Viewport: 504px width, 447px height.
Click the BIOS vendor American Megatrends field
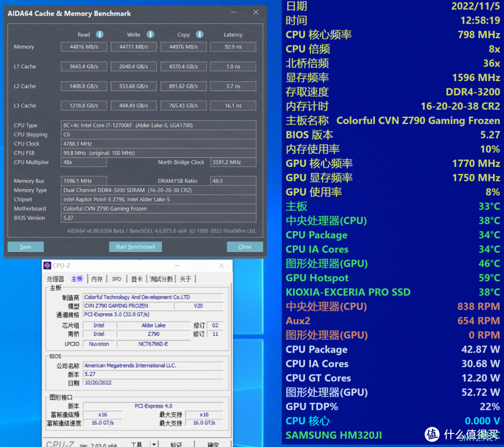(x=153, y=365)
